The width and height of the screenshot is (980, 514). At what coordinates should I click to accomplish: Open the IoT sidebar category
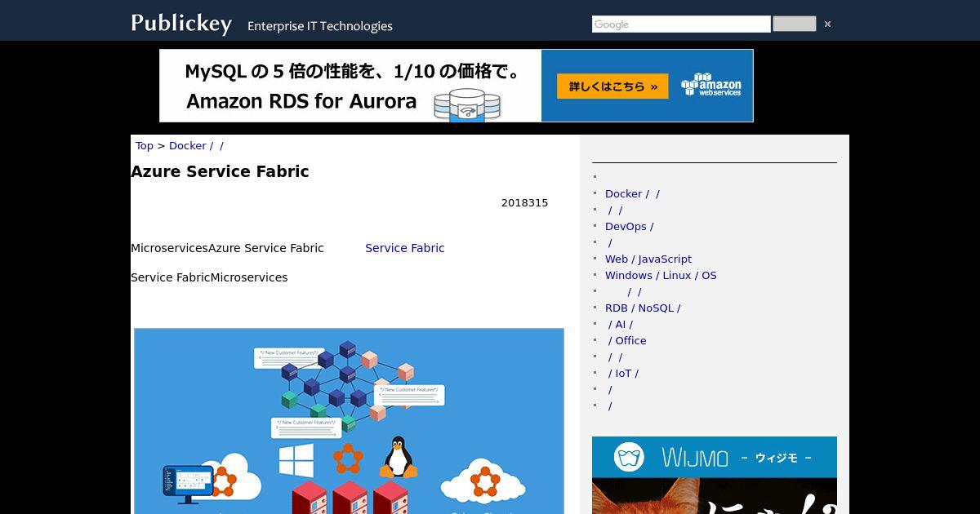(x=623, y=373)
